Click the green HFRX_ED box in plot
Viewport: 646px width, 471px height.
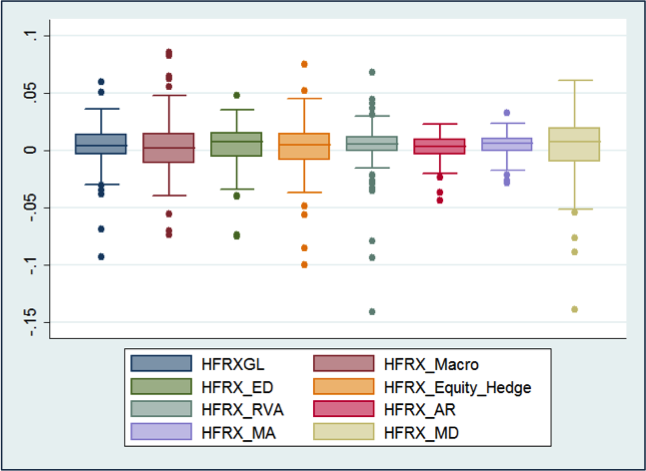click(237, 144)
